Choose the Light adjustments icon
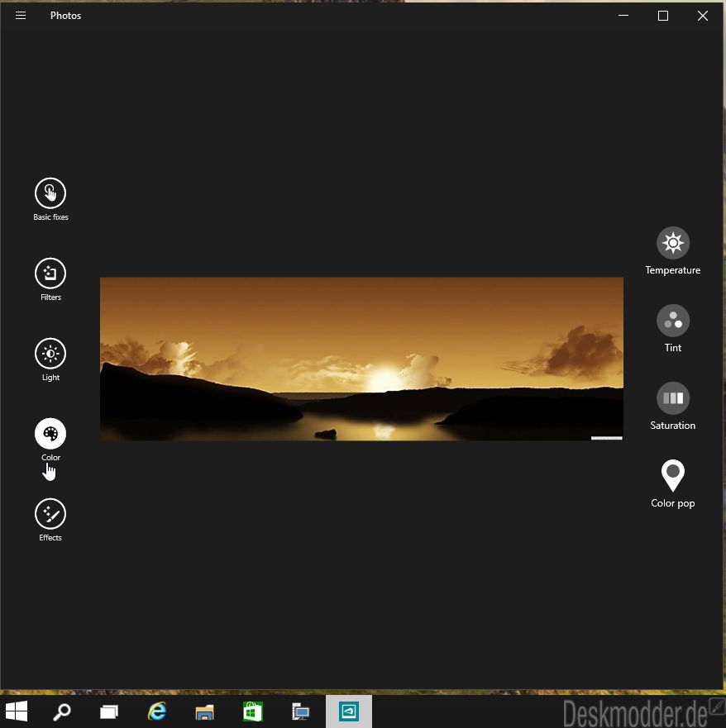 coord(50,354)
